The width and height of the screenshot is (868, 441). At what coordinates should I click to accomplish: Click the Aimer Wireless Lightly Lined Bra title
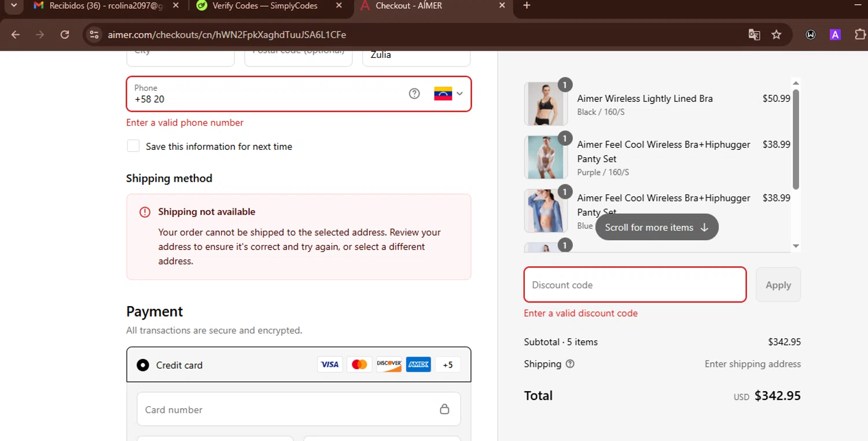point(645,98)
